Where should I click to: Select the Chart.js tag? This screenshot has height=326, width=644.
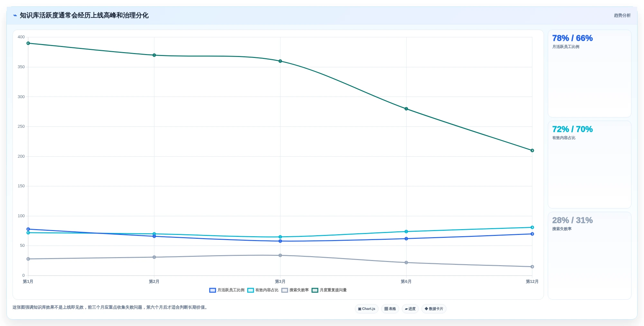tap(367, 309)
